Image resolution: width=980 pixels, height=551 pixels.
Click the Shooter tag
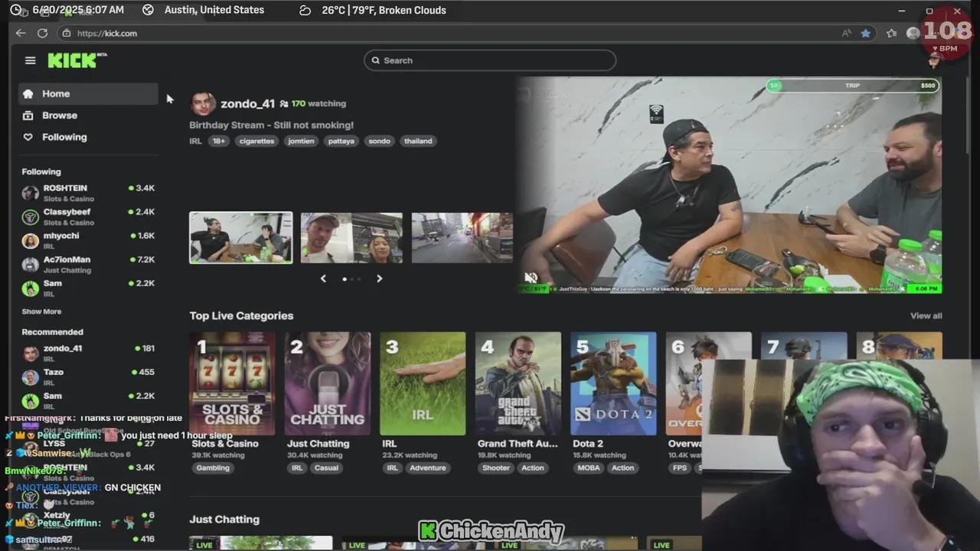[x=496, y=468]
